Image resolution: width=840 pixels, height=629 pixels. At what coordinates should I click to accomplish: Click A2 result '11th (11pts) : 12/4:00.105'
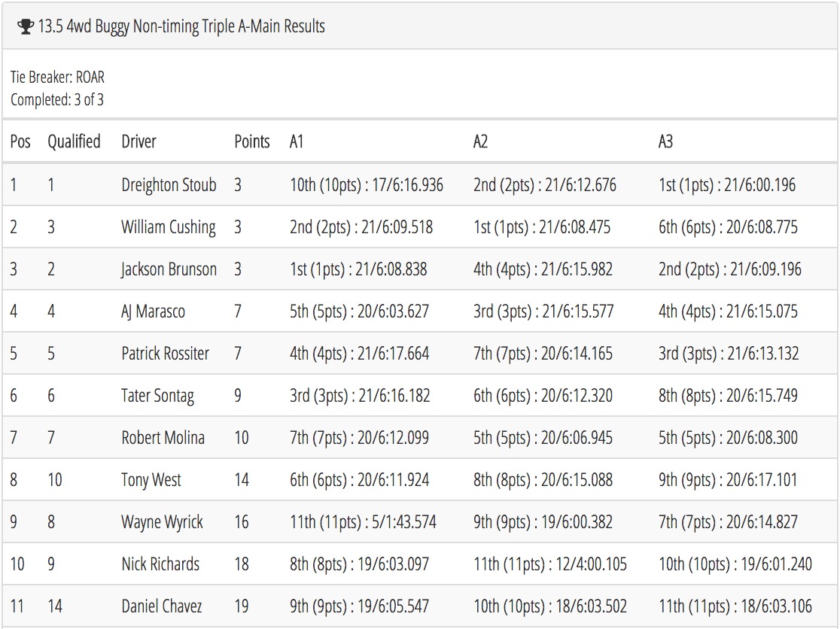[550, 564]
